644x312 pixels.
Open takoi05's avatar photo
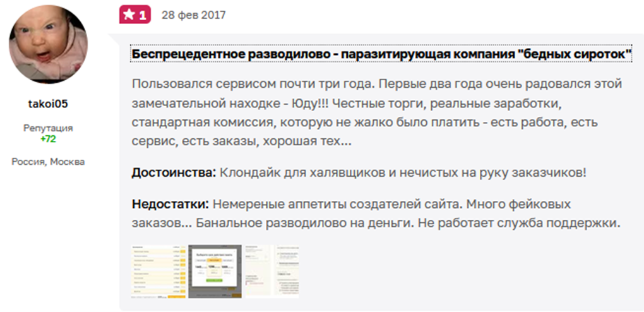(x=49, y=44)
